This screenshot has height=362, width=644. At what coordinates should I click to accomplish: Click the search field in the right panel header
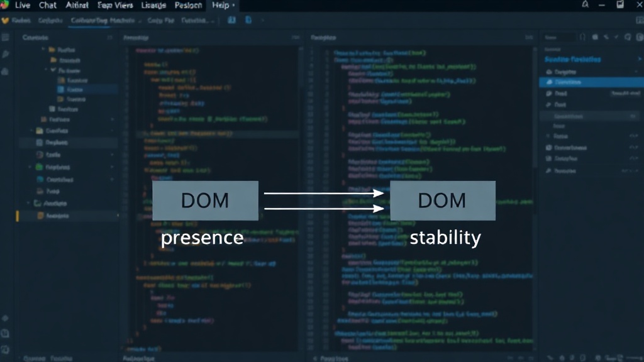[558, 37]
